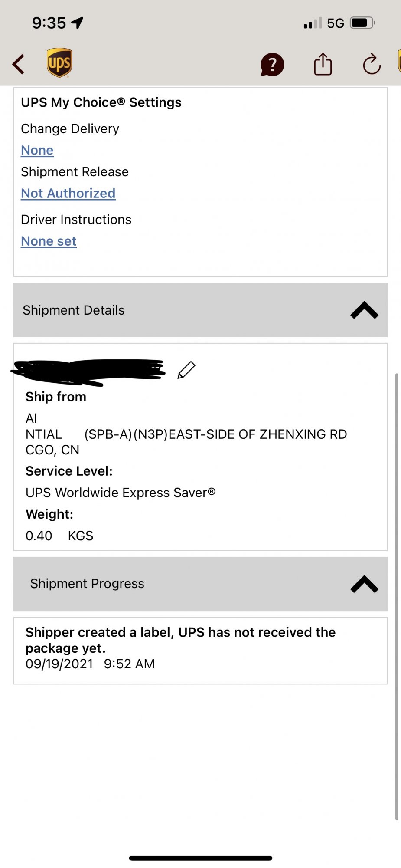This screenshot has height=868, width=401.
Task: Collapse Shipment Details with its chevron
Action: (364, 310)
